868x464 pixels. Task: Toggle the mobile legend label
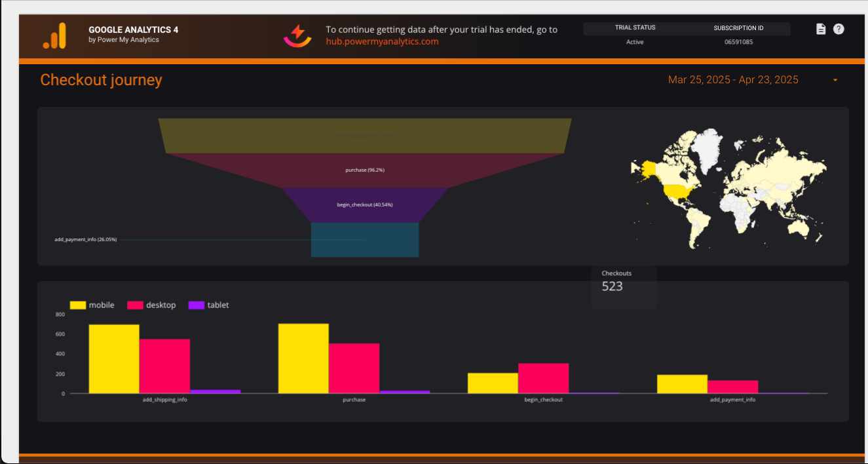coord(102,305)
